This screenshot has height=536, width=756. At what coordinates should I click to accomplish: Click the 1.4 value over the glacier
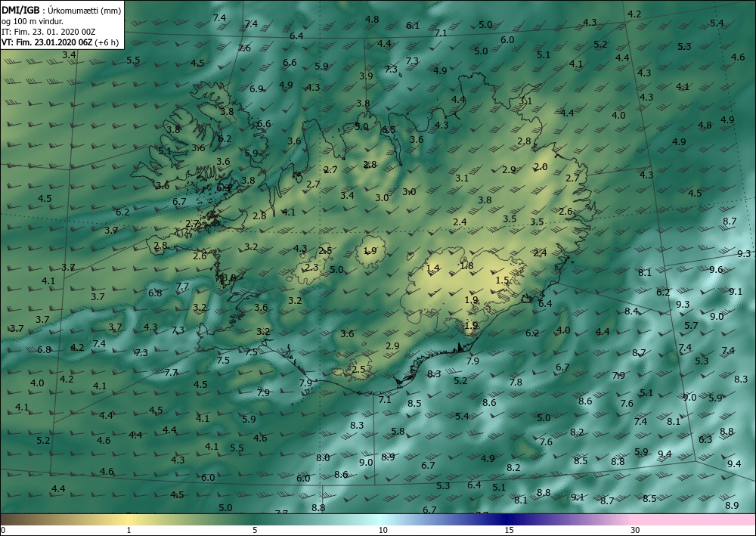pos(433,268)
